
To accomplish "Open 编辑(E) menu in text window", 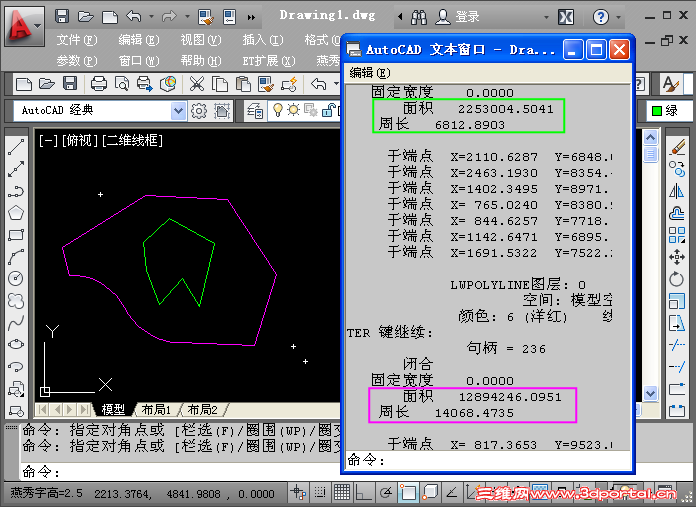I will tap(370, 72).
